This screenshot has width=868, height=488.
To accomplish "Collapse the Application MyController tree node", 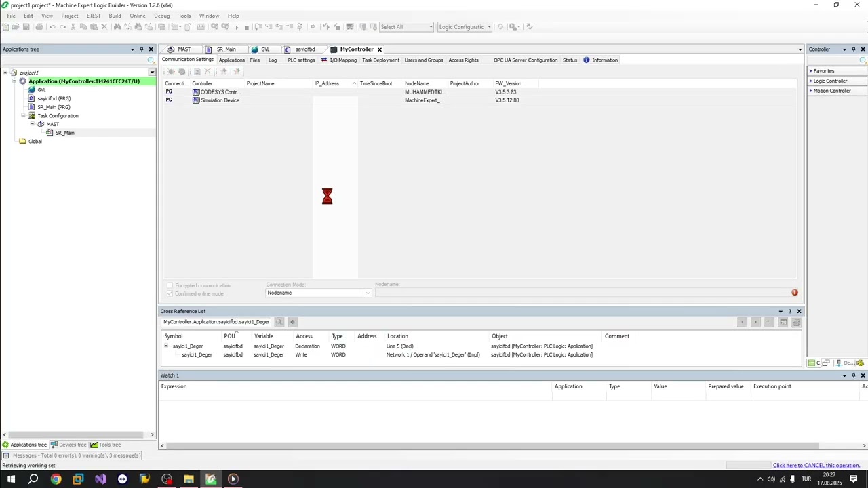I will (14, 81).
